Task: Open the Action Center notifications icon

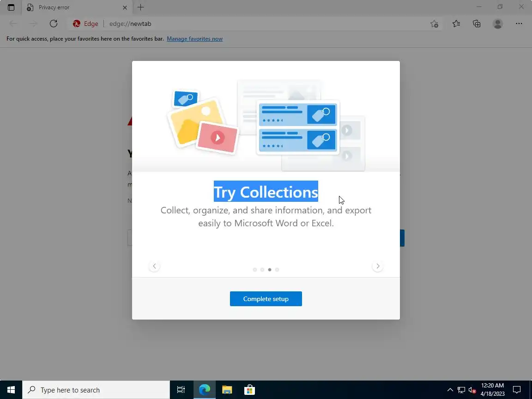Action: [517, 390]
